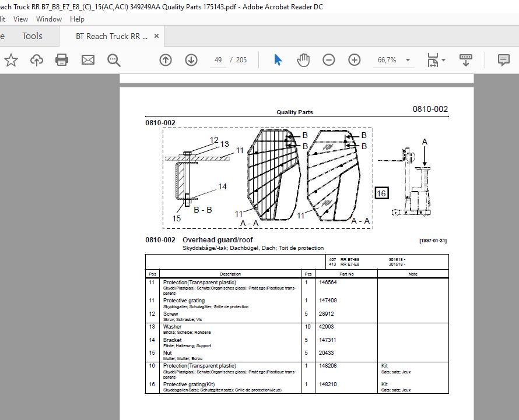The image size is (519, 420).
Task: Click the Fit to page width icon
Action: pyautogui.click(x=433, y=59)
